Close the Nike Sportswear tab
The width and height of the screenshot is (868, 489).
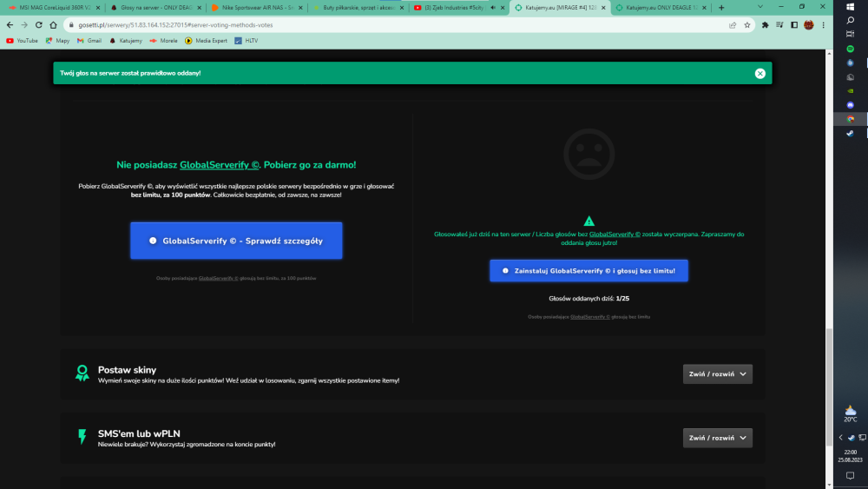[x=300, y=8]
